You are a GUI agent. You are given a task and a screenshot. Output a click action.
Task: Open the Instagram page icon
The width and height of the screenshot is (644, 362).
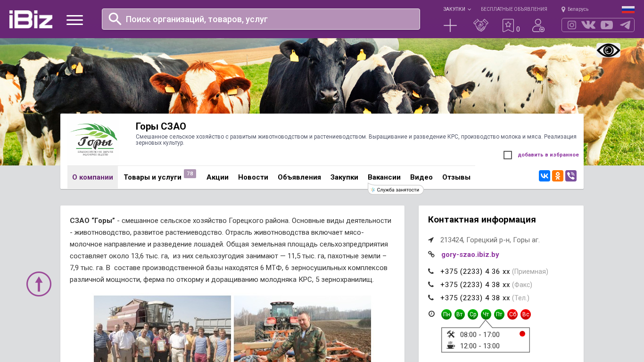572,25
